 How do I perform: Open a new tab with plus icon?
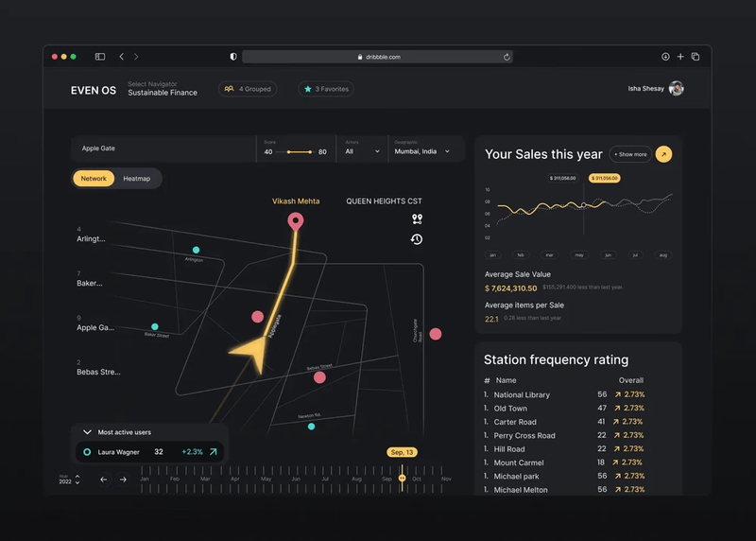(680, 57)
